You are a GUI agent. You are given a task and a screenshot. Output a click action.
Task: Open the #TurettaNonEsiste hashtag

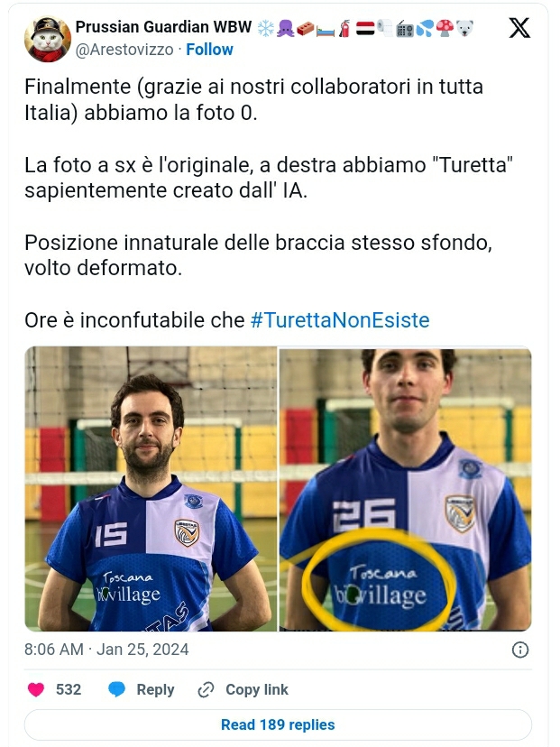click(340, 320)
